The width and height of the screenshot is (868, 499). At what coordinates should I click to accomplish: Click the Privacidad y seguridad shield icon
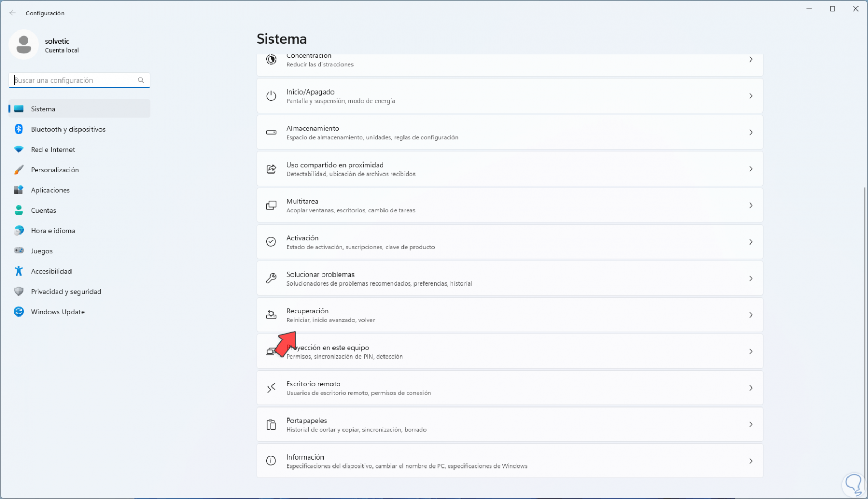tap(19, 291)
